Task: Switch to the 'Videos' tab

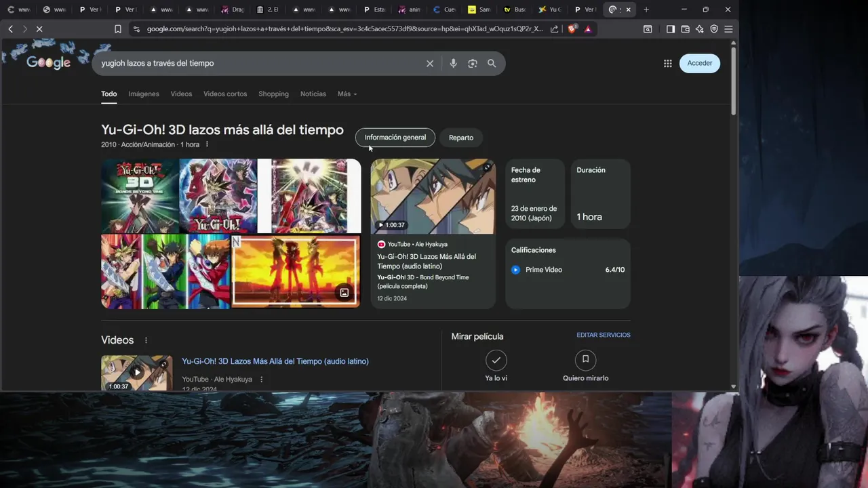Action: pyautogui.click(x=181, y=94)
